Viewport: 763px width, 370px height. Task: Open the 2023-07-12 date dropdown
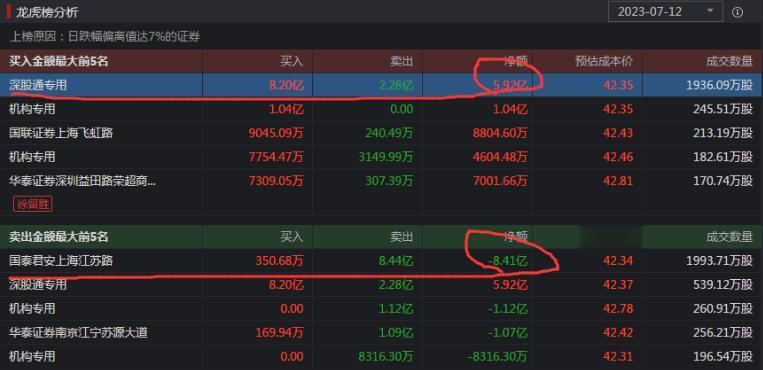tap(666, 12)
